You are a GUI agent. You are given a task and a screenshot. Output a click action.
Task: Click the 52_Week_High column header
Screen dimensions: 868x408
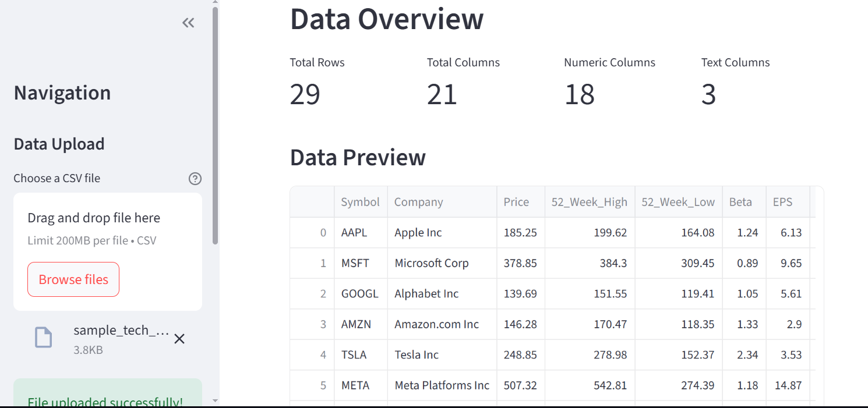(x=589, y=202)
